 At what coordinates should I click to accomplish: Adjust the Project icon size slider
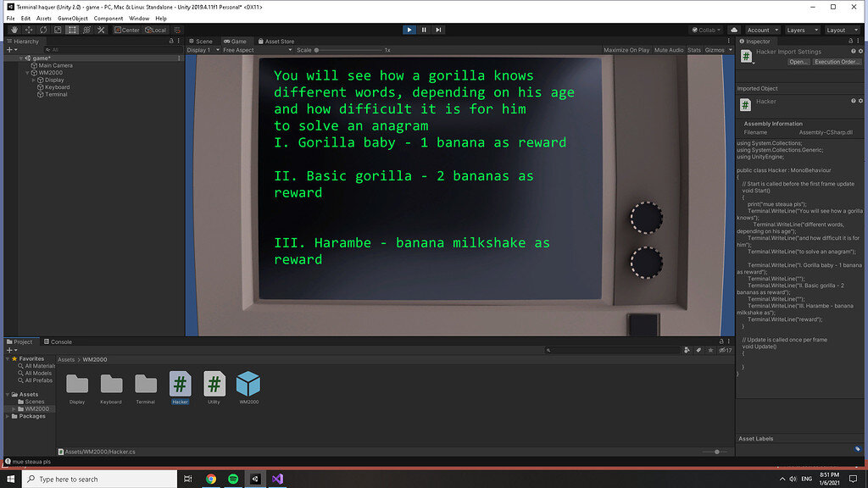pyautogui.click(x=715, y=452)
